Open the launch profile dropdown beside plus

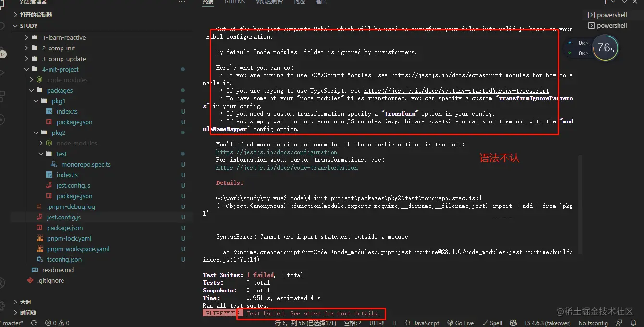pos(614,2)
